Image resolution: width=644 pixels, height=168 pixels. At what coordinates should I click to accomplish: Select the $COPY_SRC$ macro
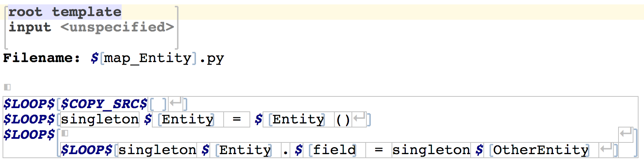(x=104, y=104)
